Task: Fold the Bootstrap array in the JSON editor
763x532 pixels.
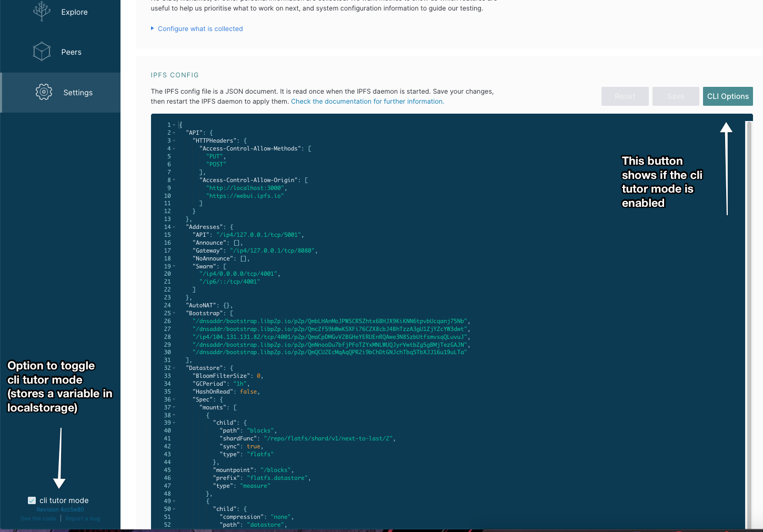Action: click(174, 313)
